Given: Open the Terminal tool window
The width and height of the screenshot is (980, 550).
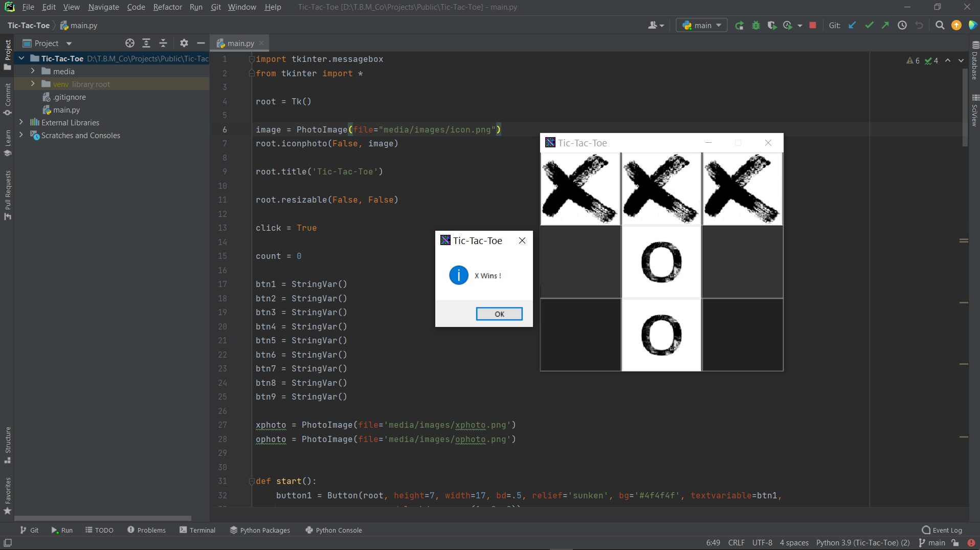Looking at the screenshot, I should pyautogui.click(x=197, y=530).
